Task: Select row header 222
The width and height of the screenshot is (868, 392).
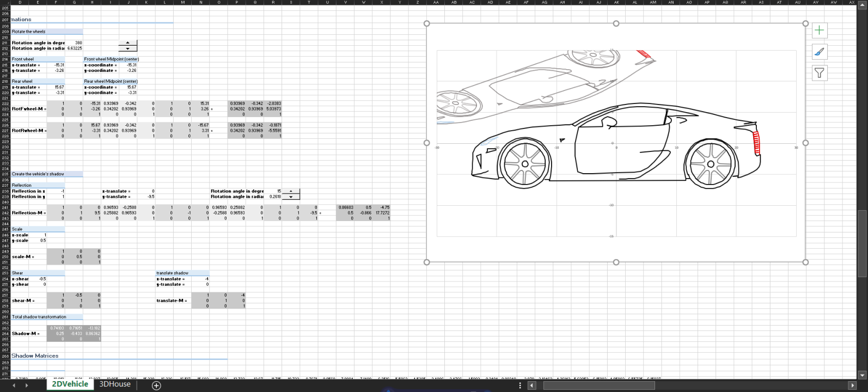Action: (5, 103)
